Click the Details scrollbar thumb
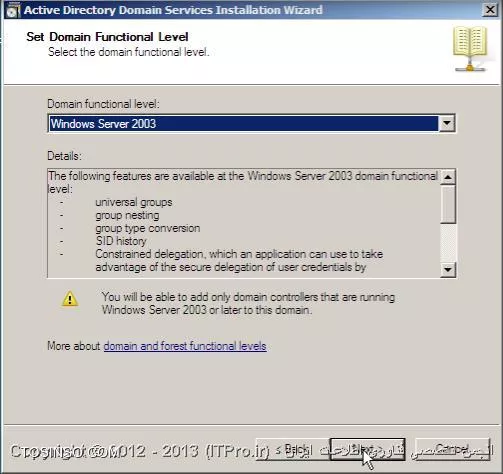The height and width of the screenshot is (474, 503). click(x=448, y=204)
